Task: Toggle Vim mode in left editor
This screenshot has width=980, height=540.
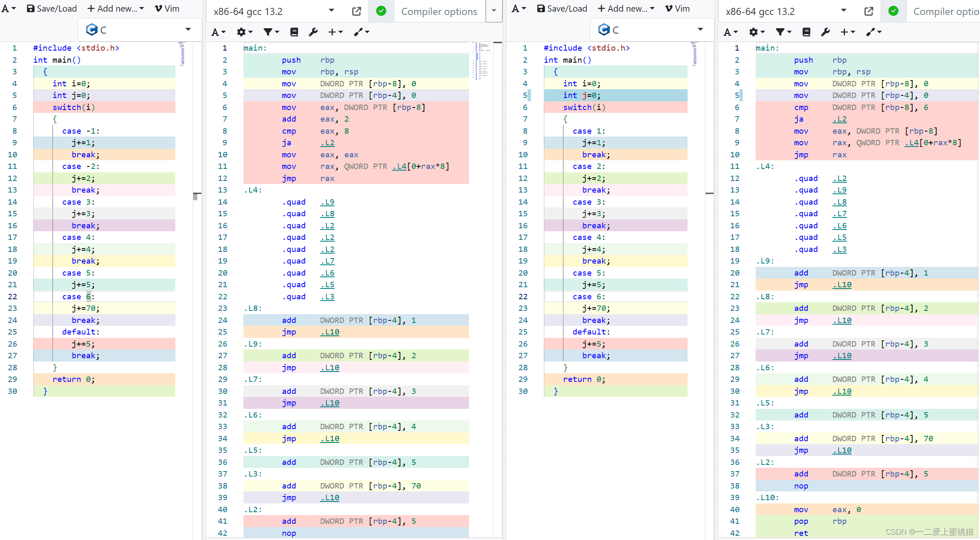Action: pos(167,8)
